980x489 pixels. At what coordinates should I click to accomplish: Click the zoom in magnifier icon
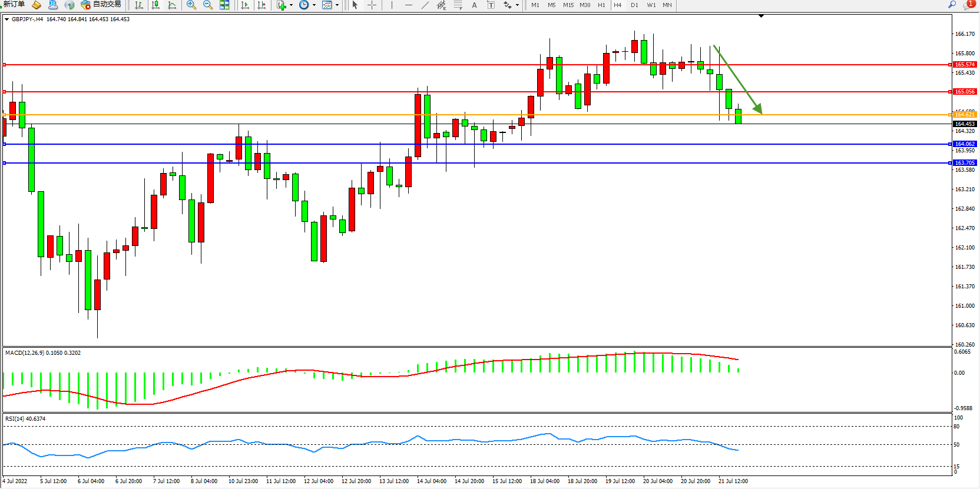click(x=191, y=5)
